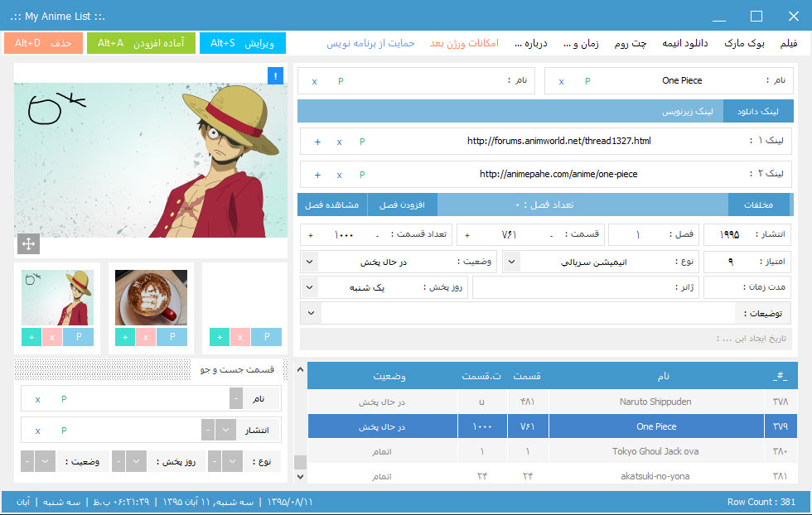
Task: Click the plus icon under Luffy thumbnail
Action: click(31, 337)
